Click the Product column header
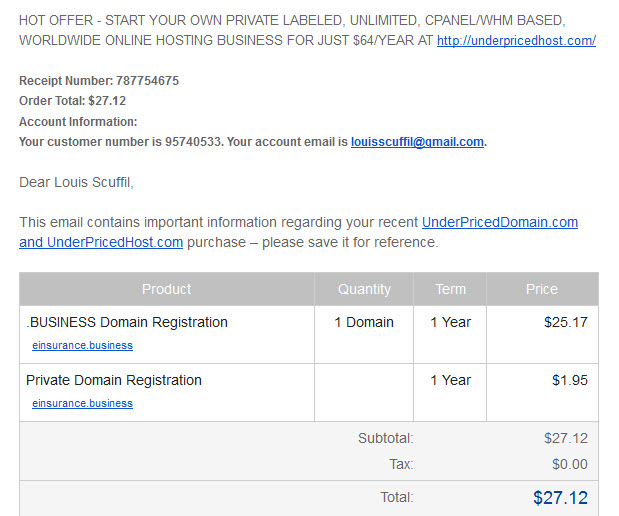Screen dimensions: 619x516 click(167, 289)
